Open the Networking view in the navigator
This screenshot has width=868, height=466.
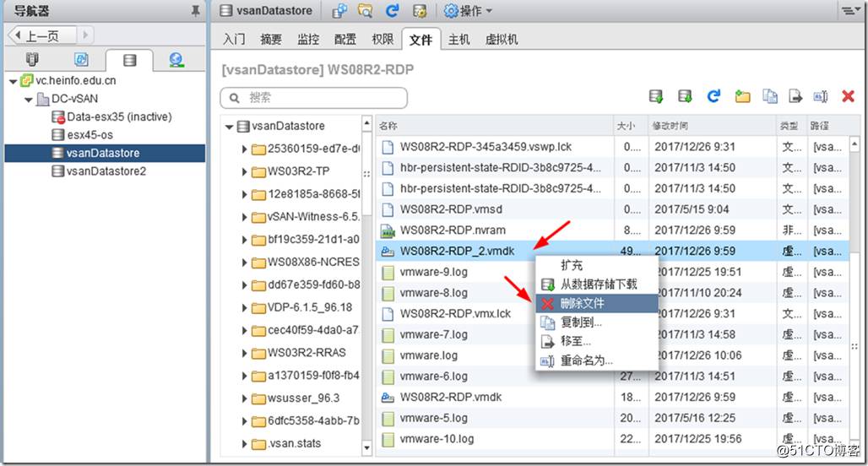click(x=176, y=60)
